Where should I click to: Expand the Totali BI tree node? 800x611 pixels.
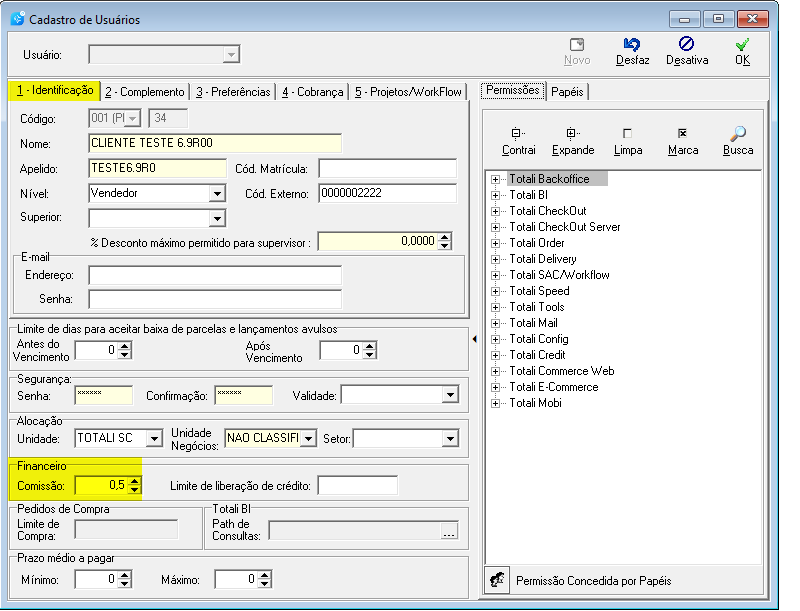pos(495,195)
